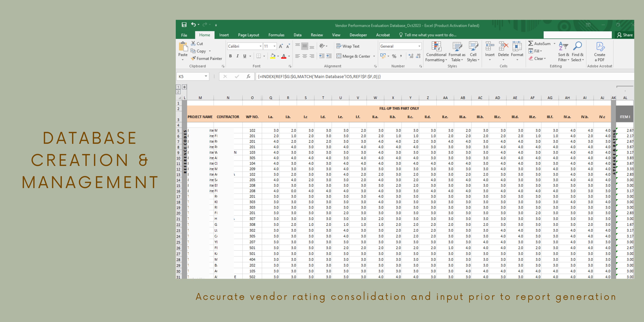Click Tell me what you want to do box

click(428, 35)
